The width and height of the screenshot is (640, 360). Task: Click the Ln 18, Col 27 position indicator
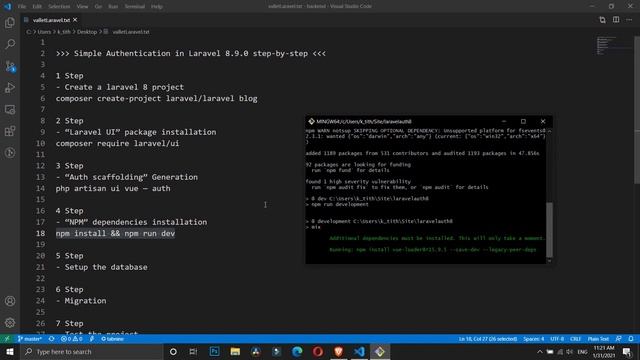coord(488,339)
